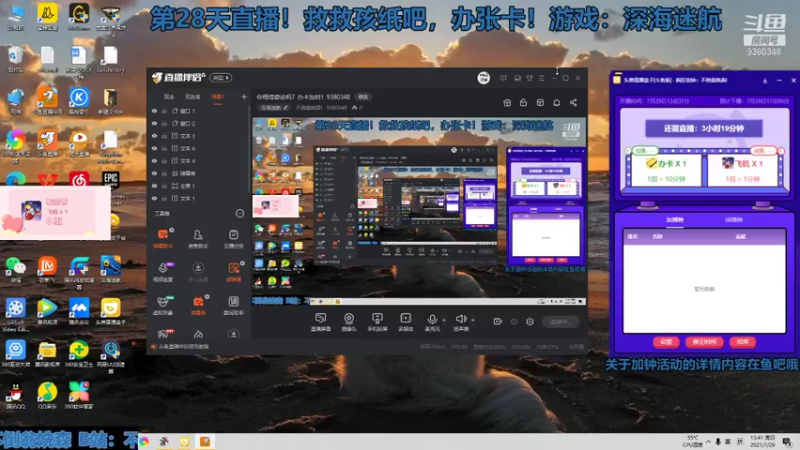Lock the 窗口 1 source layer
The width and height of the screenshot is (800, 450).
pos(164,111)
